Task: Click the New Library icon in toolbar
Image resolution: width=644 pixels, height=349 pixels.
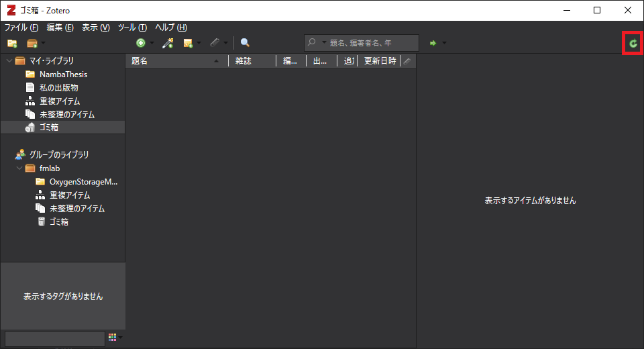Action: (x=32, y=43)
